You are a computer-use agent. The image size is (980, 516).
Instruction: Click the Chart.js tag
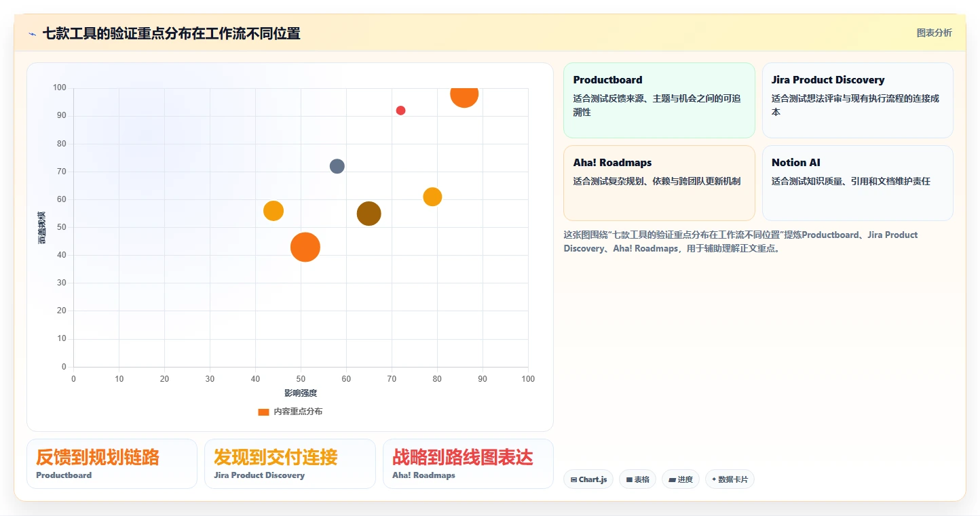[x=588, y=479]
